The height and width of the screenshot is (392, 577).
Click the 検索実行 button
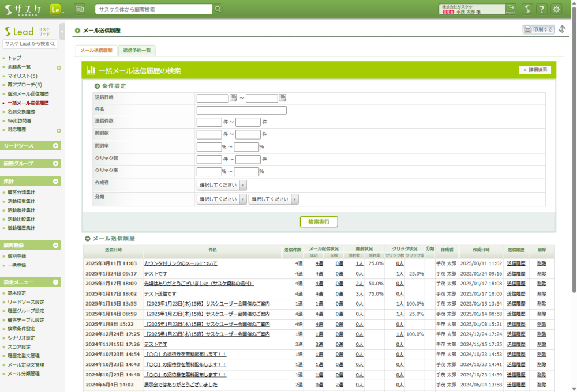[319, 221]
